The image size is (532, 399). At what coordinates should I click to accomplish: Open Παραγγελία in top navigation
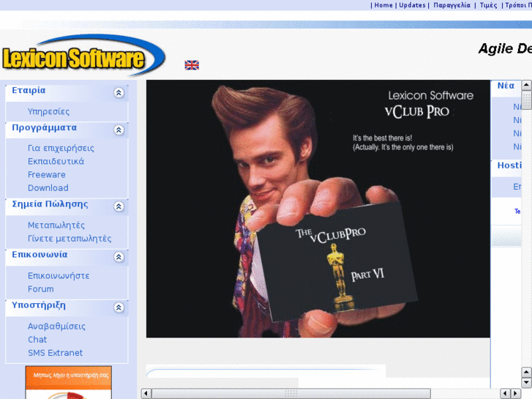(452, 5)
